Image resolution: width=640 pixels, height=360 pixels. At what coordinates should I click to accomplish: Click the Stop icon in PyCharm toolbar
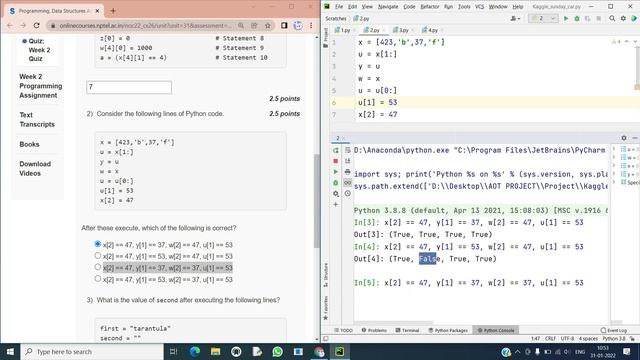[598, 18]
